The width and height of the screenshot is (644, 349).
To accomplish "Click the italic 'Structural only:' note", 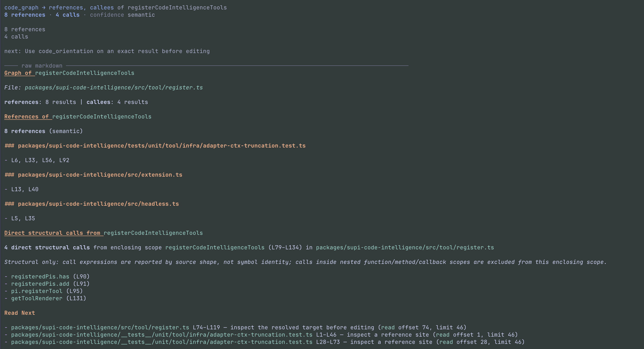I will [306, 262].
